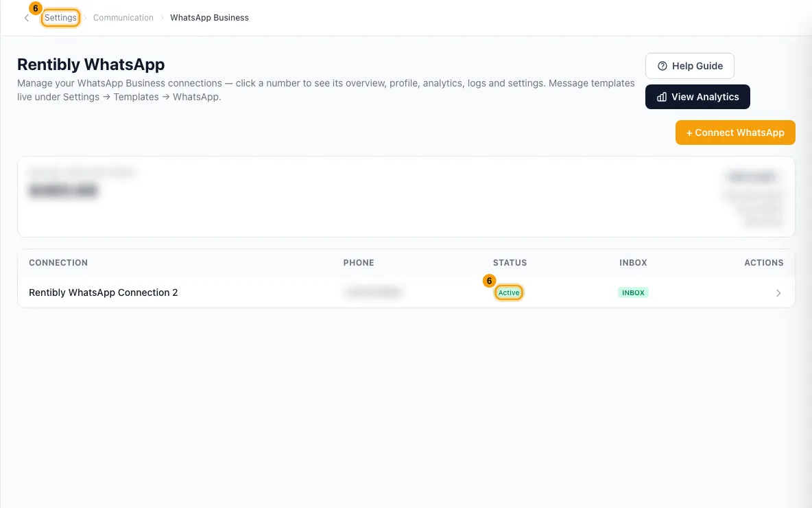Screen dimensions: 812x508
Task: Click the Rentibly WhatsApp page heading
Action: (x=91, y=65)
